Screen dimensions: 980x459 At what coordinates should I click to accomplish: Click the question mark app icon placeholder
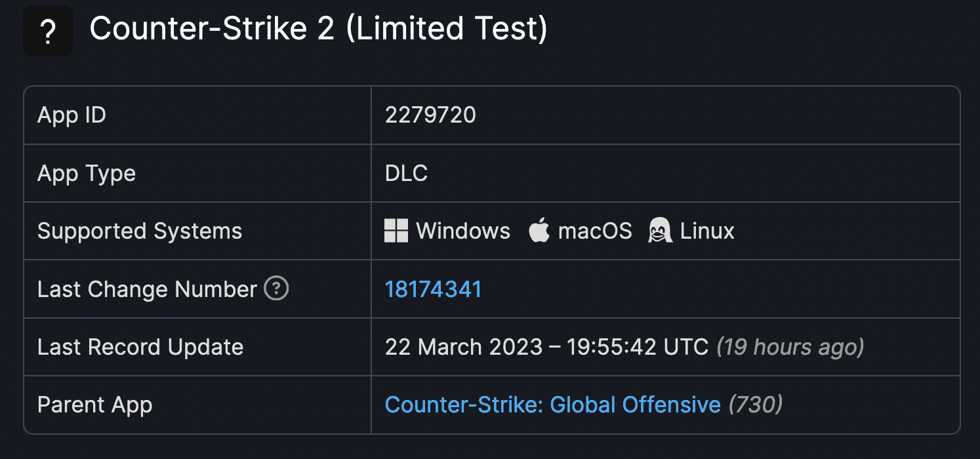[x=48, y=31]
